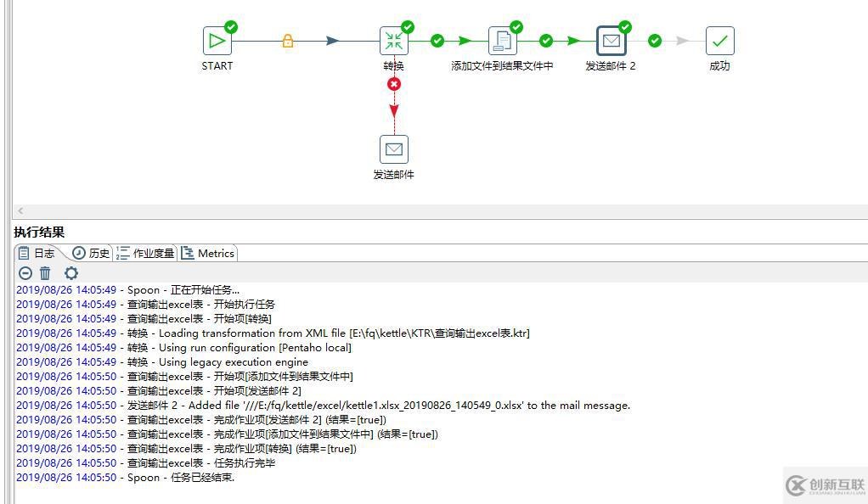
Task: Switch to the 日志 tab
Action: click(37, 254)
